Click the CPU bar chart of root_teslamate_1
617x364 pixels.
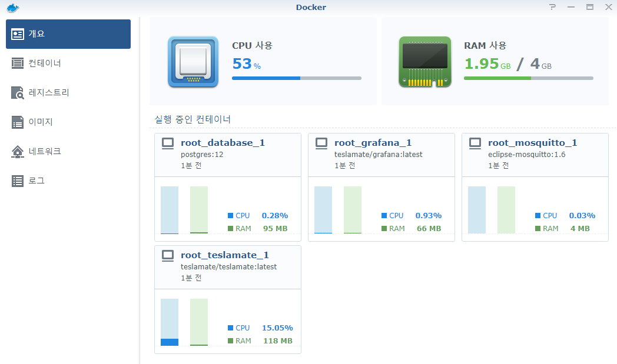[170, 322]
